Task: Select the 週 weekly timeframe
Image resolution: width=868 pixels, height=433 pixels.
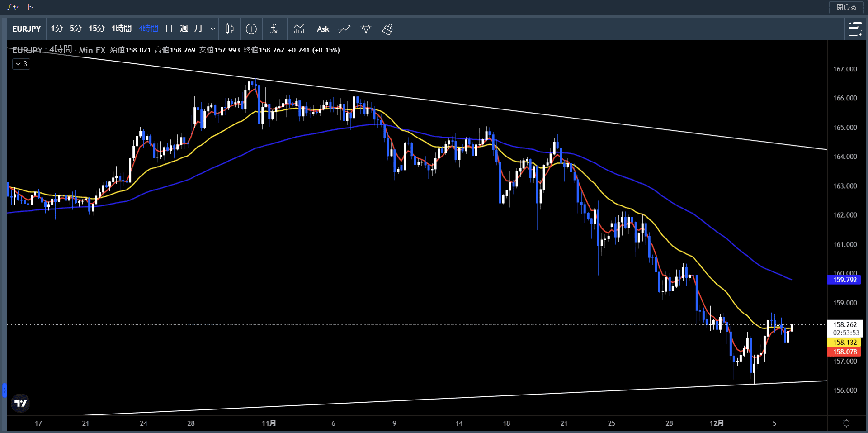Action: tap(184, 29)
